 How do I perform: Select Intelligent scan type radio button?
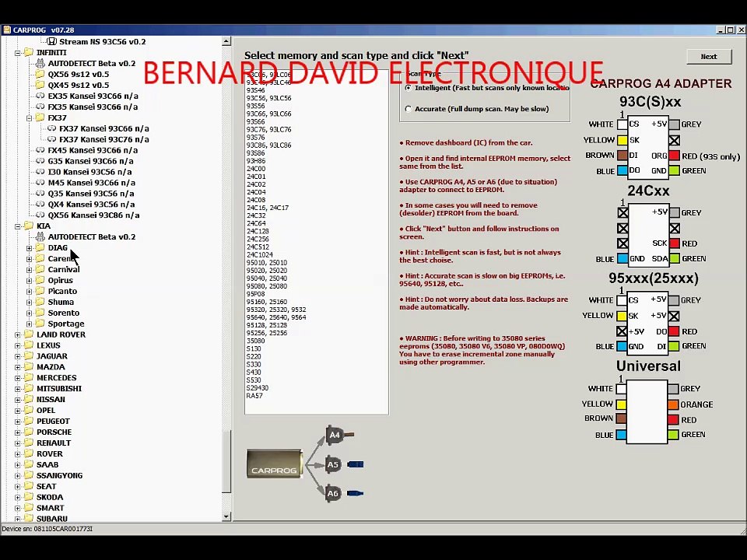coord(409,88)
